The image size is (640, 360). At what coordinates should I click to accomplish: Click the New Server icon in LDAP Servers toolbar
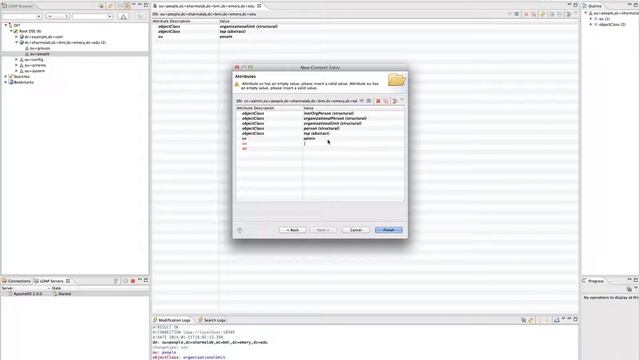[116, 281]
